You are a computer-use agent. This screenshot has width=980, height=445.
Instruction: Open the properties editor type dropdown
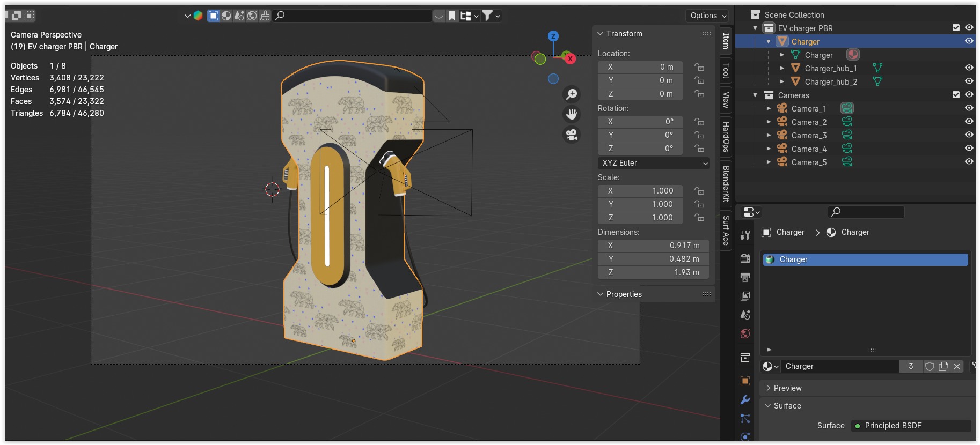[751, 212]
